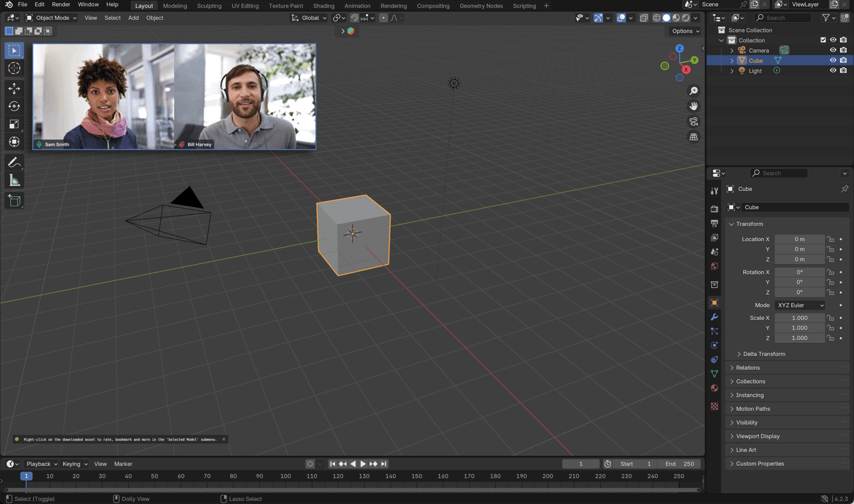
Task: Open the Modifiers properties tab
Action: pyautogui.click(x=714, y=317)
